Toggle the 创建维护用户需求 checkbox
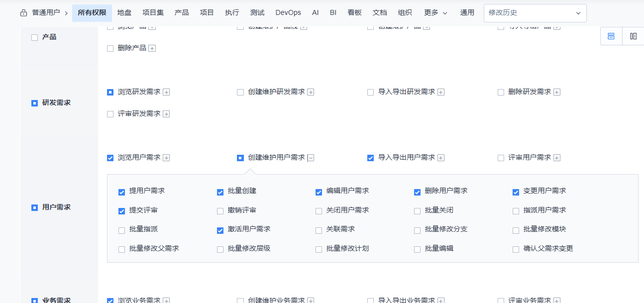The image size is (644, 303). (240, 158)
